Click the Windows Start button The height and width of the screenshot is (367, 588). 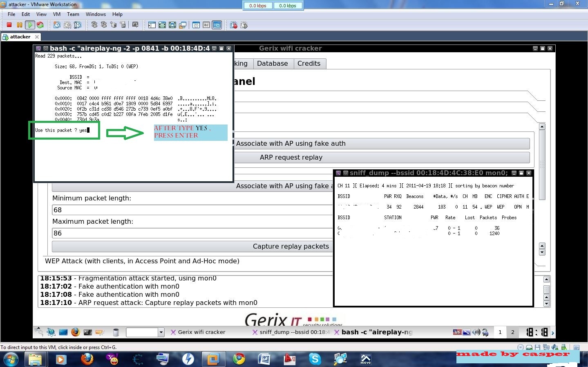11,359
